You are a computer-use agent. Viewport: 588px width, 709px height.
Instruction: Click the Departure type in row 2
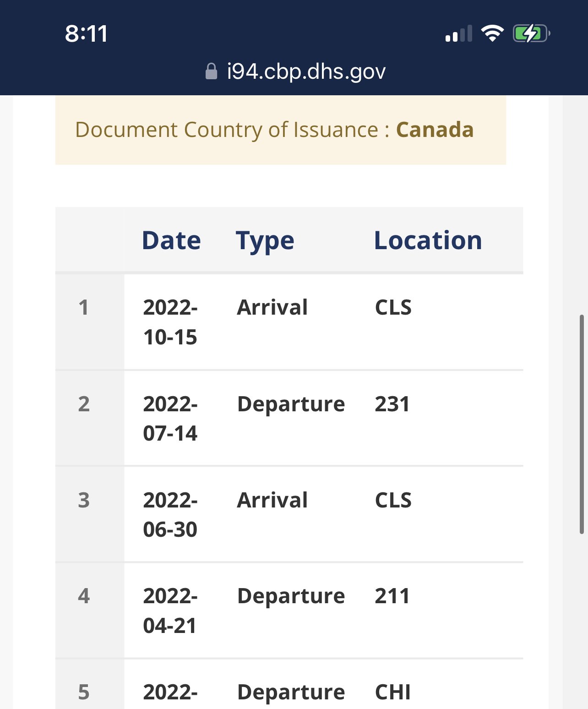coord(291,404)
